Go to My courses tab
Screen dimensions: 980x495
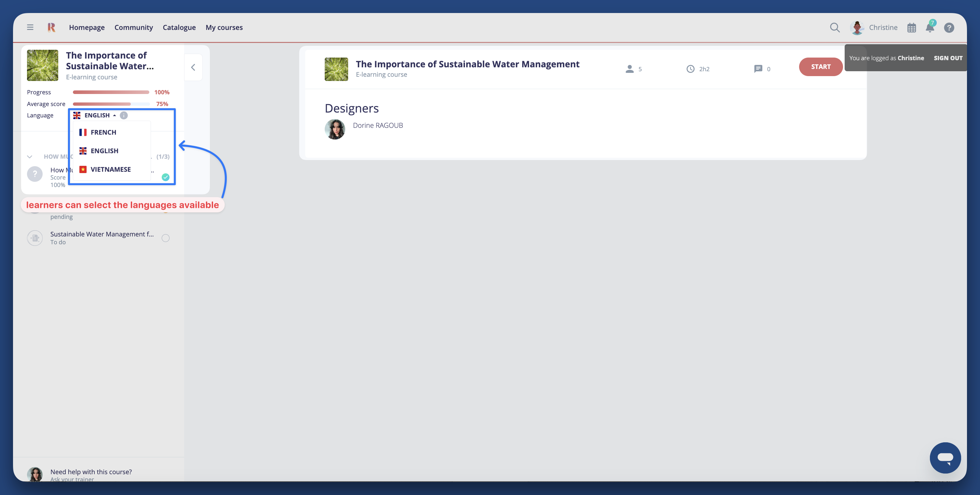click(x=224, y=27)
